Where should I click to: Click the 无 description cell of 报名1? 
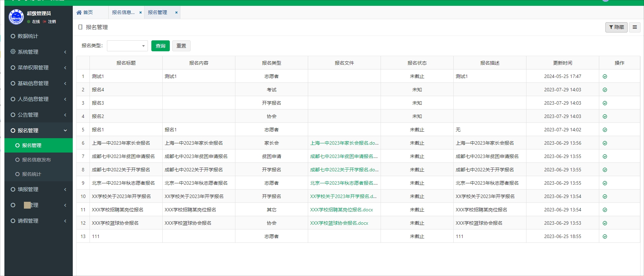click(x=490, y=130)
